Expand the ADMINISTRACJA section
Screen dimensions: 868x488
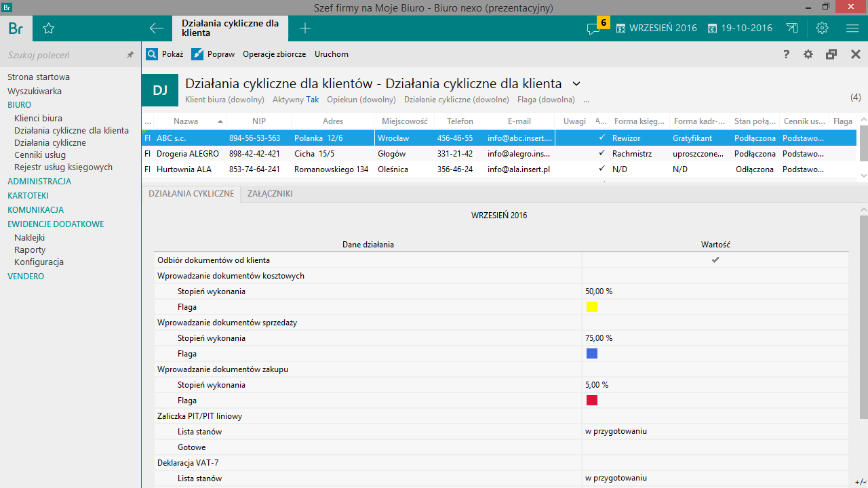pyautogui.click(x=39, y=182)
